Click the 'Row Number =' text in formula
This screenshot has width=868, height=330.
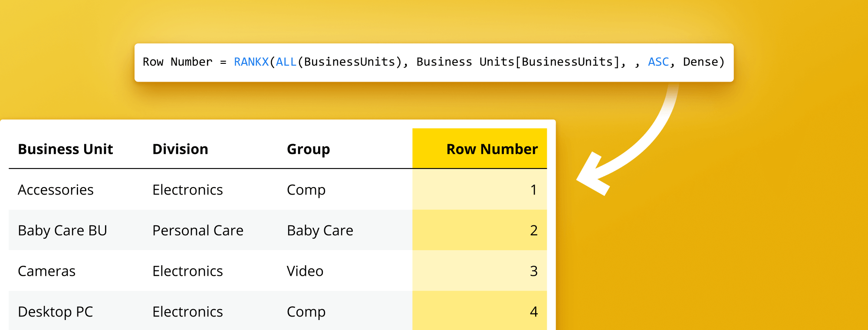(184, 62)
